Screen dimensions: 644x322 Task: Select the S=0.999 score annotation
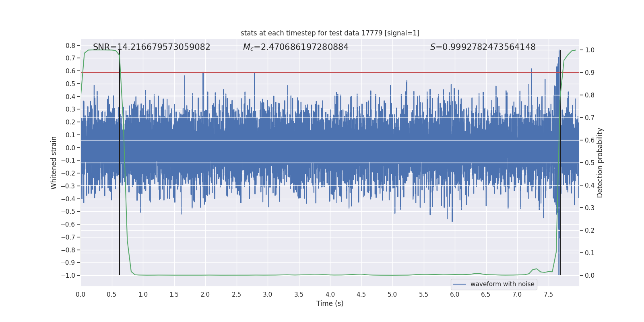coord(483,47)
